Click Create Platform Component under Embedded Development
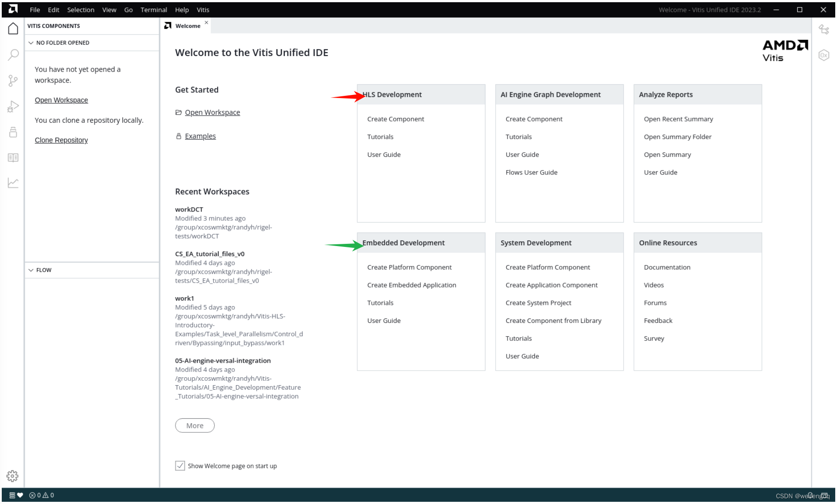Image resolution: width=837 pixels, height=504 pixels. point(409,267)
